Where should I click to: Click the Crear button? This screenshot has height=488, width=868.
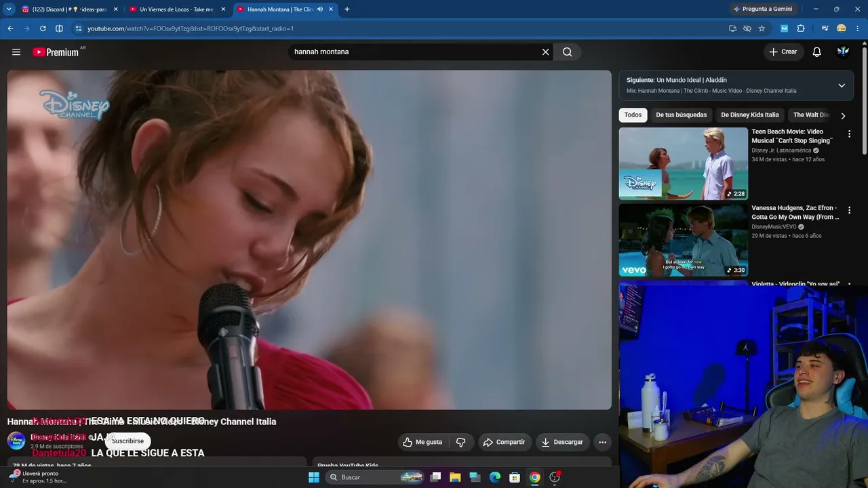(x=783, y=52)
